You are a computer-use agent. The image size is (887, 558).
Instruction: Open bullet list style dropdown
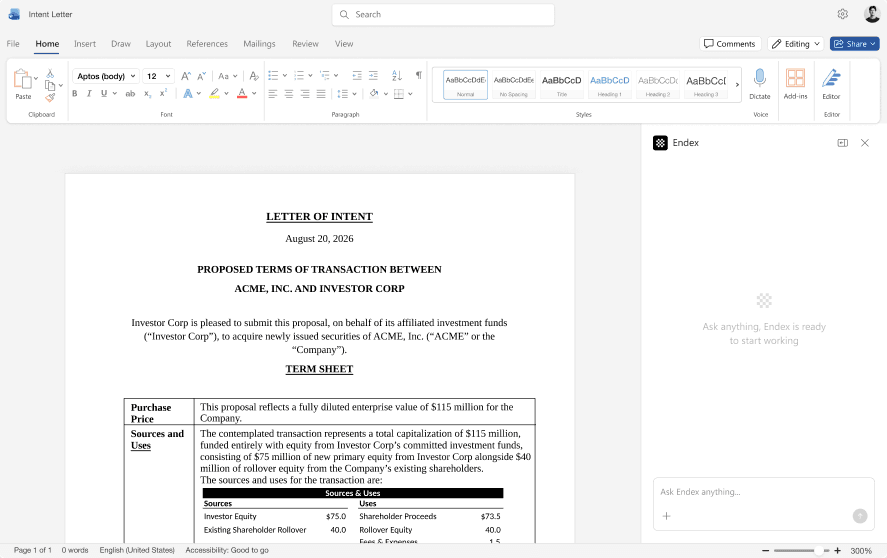coord(285,75)
